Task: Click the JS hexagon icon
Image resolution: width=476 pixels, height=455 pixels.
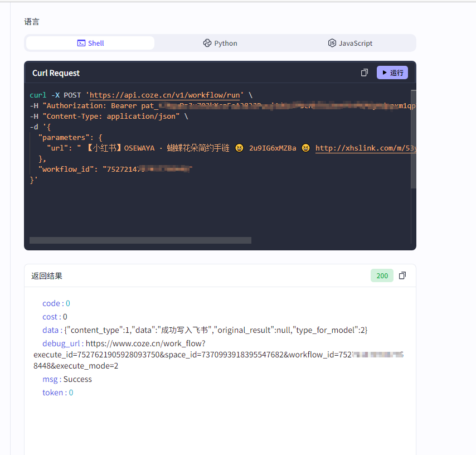Action: coord(332,43)
